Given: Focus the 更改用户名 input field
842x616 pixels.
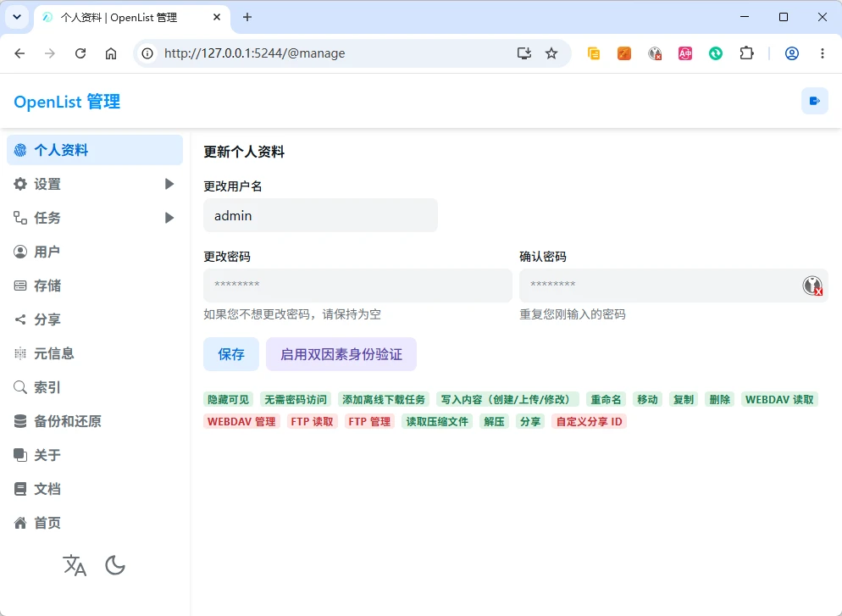Looking at the screenshot, I should tap(320, 215).
